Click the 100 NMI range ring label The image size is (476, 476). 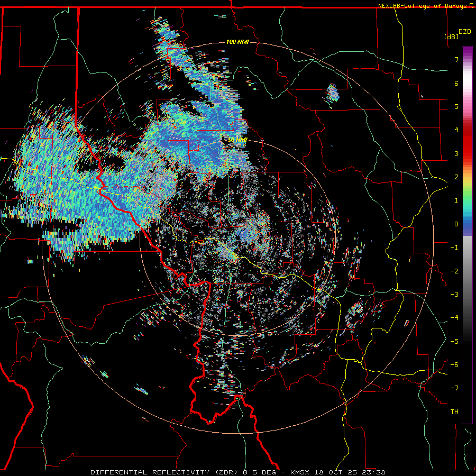[237, 42]
